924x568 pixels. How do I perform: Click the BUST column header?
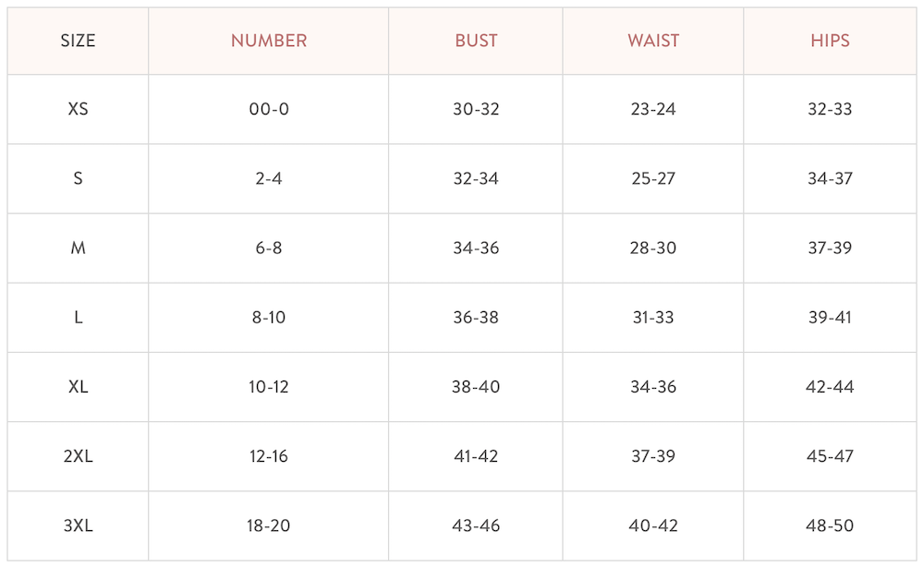click(x=476, y=41)
